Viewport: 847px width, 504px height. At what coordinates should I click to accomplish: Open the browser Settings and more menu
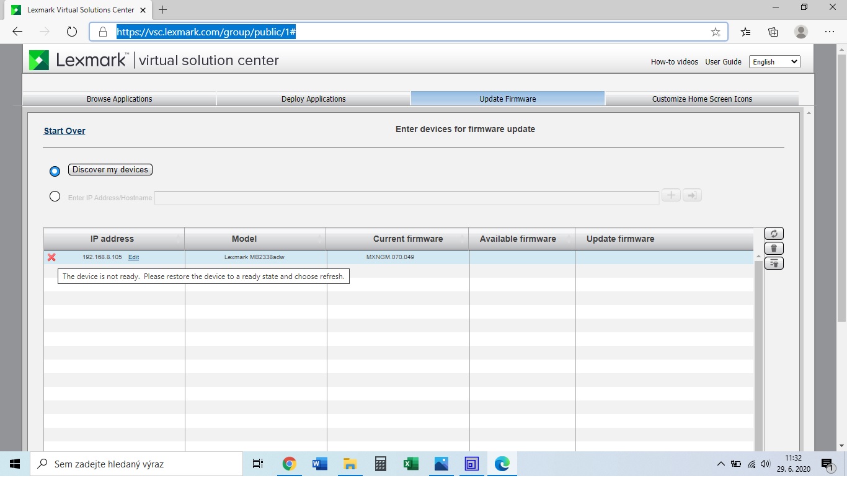830,32
